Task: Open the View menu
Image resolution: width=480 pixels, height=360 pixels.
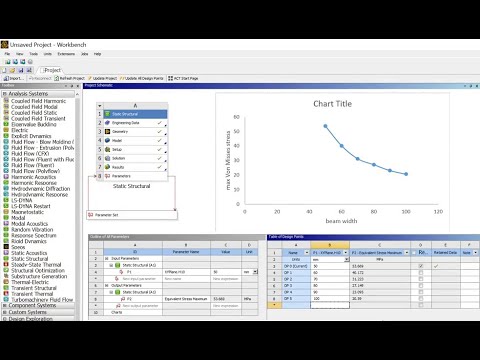Action: (x=20, y=54)
